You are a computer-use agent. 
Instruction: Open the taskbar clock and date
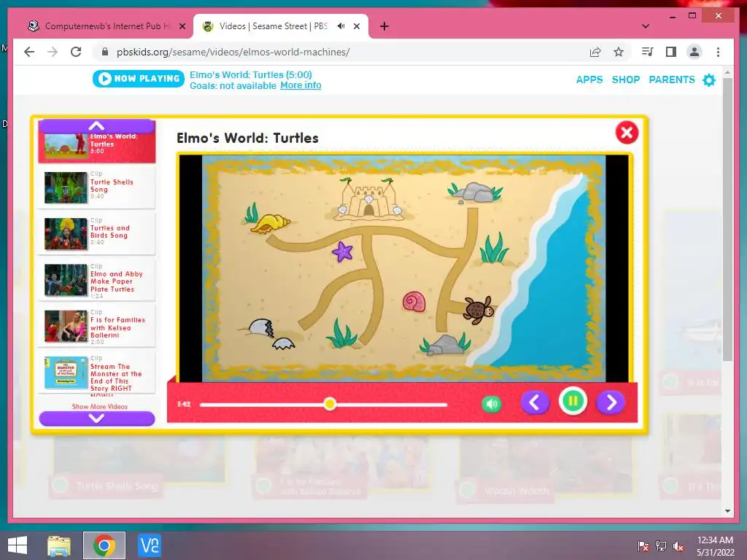point(715,546)
